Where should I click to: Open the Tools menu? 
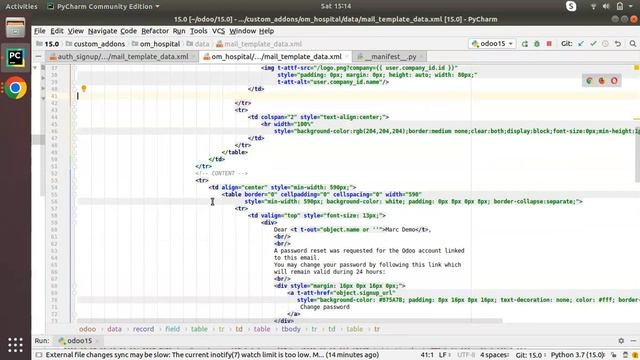[x=199, y=31]
